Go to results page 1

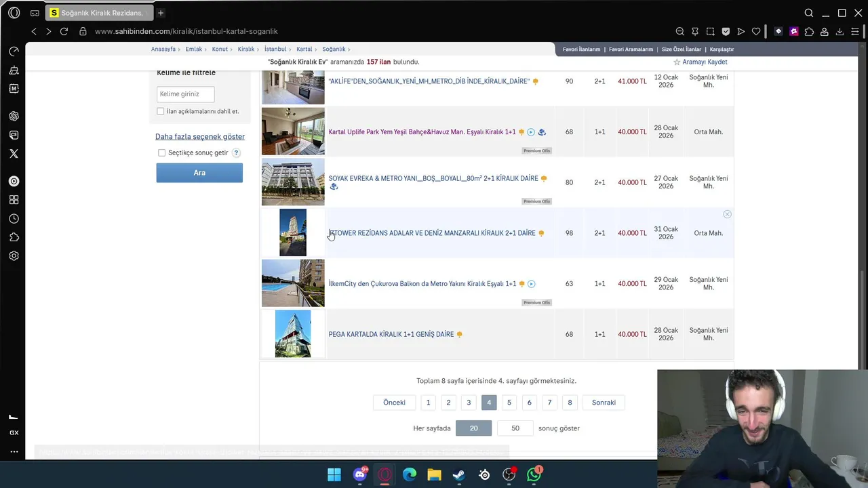coord(428,403)
